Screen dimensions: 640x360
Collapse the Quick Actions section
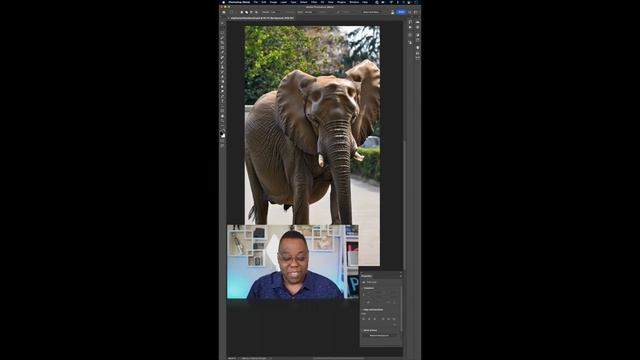coord(362,330)
